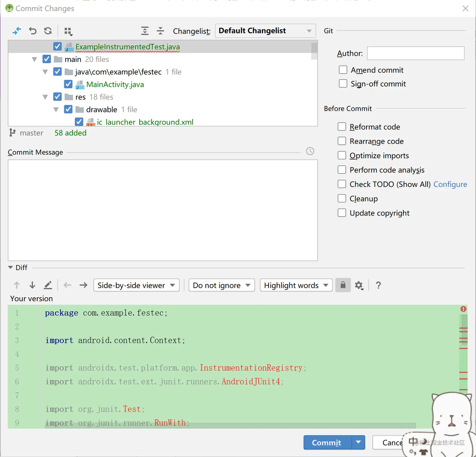Select ExampleInstrumentedTest.java in file tree
Image resolution: width=476 pixels, height=457 pixels.
(127, 47)
